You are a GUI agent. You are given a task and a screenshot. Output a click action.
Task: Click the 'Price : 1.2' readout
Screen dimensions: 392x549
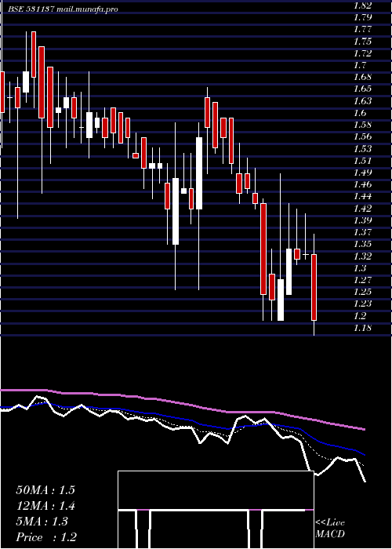pyautogui.click(x=46, y=537)
